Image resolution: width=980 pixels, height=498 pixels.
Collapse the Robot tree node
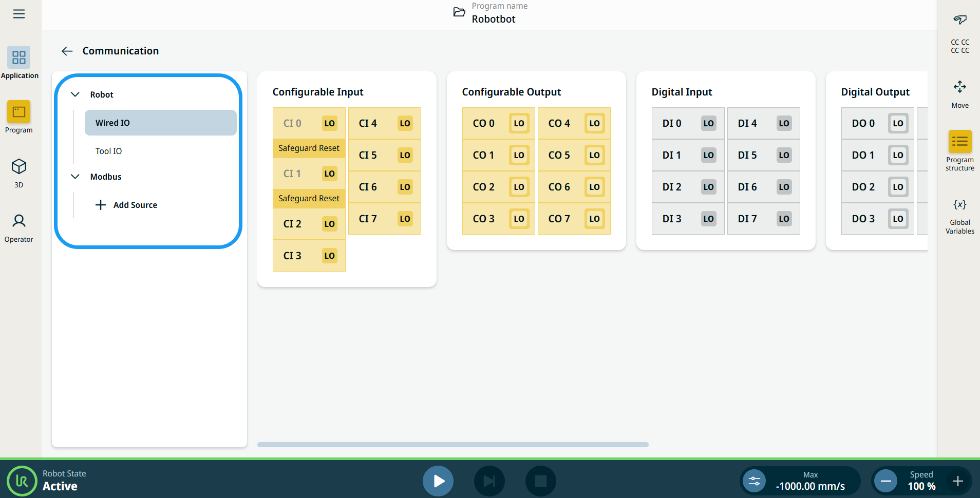[75, 94]
